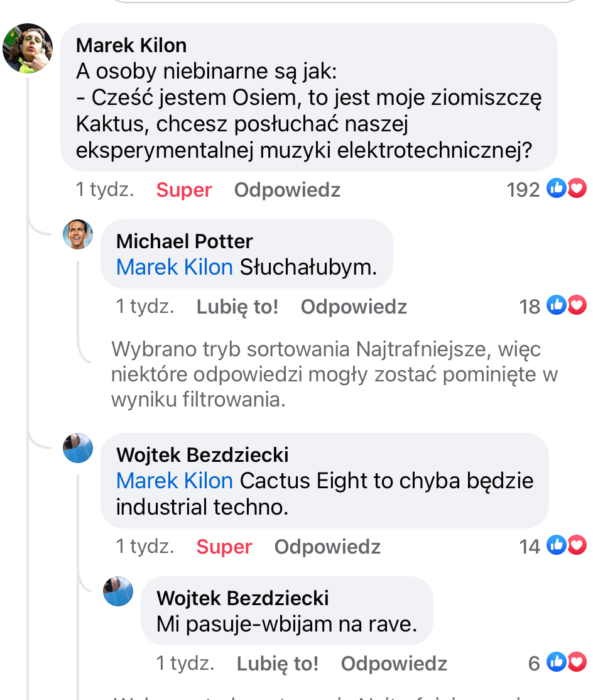
Task: Click Odpowiedz under the rave reply
Action: 394,664
